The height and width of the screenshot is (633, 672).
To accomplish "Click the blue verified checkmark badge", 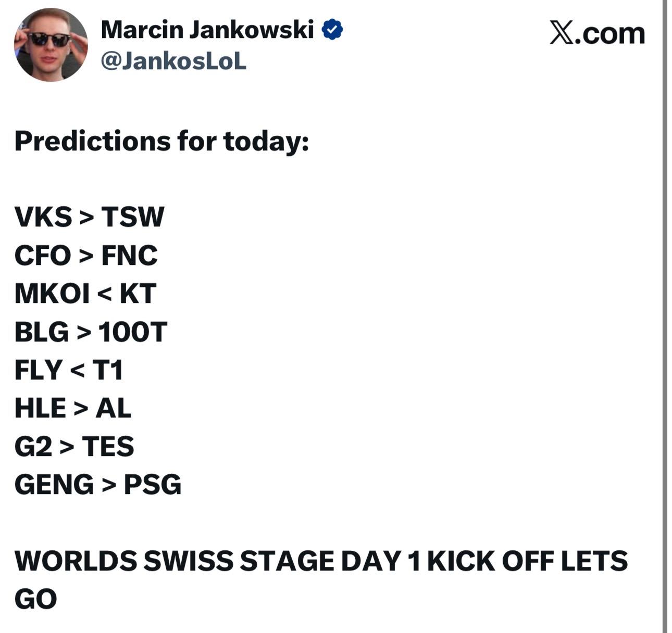I will click(332, 30).
